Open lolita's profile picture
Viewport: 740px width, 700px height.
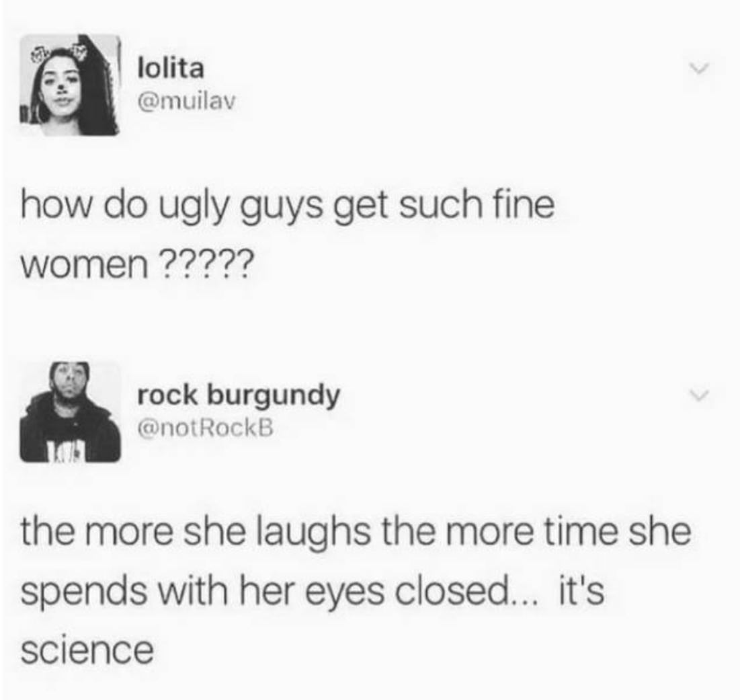click(70, 85)
